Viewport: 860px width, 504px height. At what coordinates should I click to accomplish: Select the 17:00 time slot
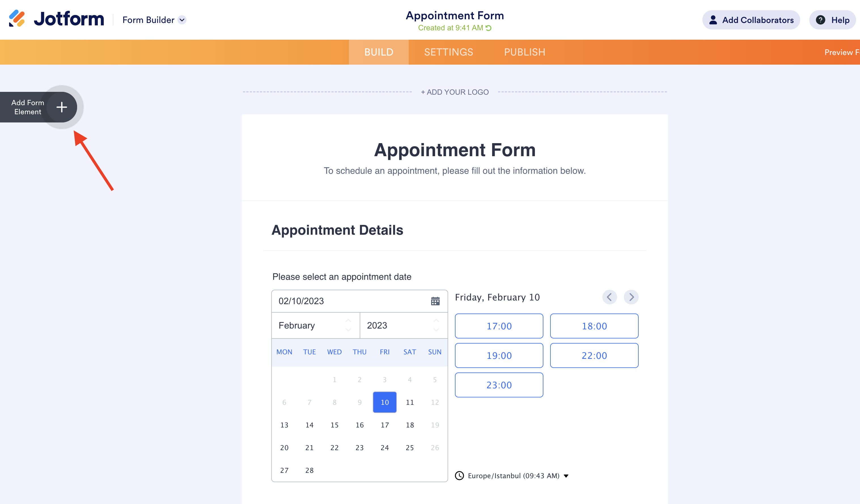(x=499, y=326)
